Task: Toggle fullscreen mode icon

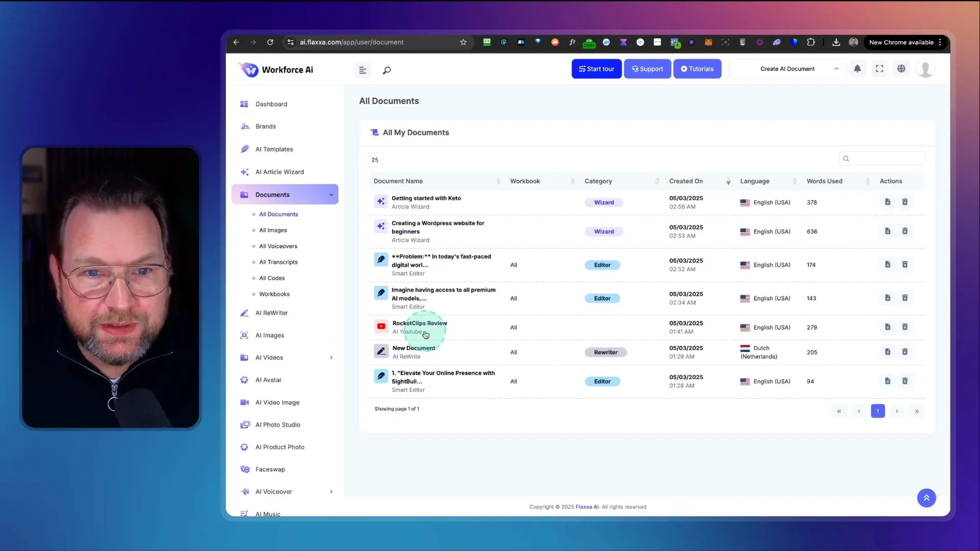Action: pos(880,69)
